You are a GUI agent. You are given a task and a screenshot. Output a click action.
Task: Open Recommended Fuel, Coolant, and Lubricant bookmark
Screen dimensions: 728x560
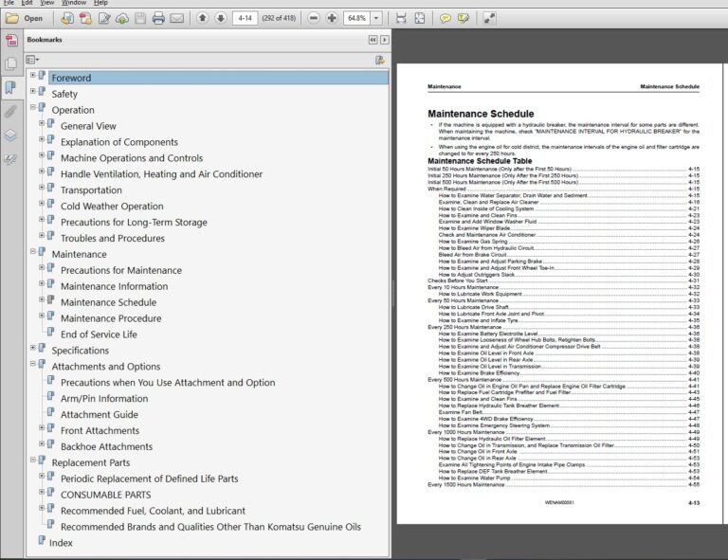tap(153, 511)
